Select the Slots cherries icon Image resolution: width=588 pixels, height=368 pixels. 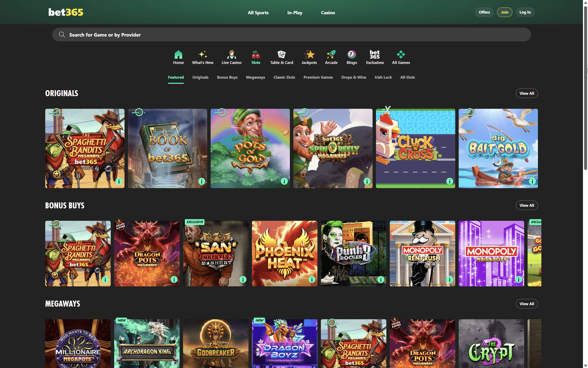[x=256, y=54]
